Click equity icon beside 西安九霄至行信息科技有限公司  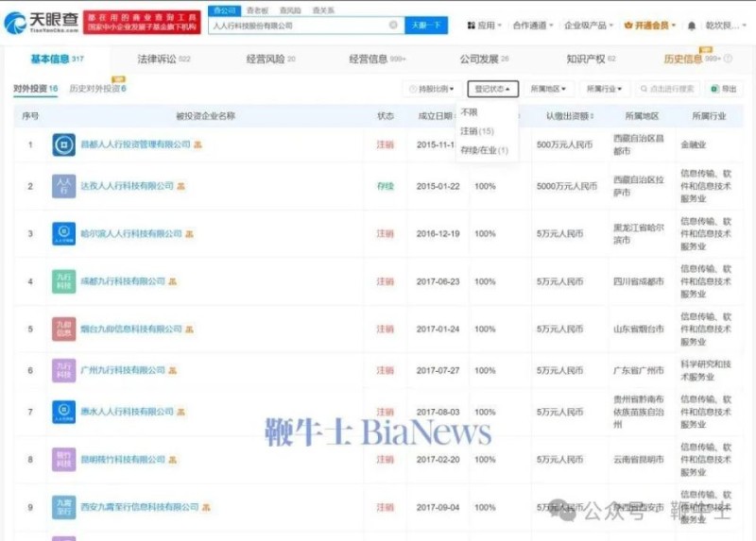[x=206, y=507]
